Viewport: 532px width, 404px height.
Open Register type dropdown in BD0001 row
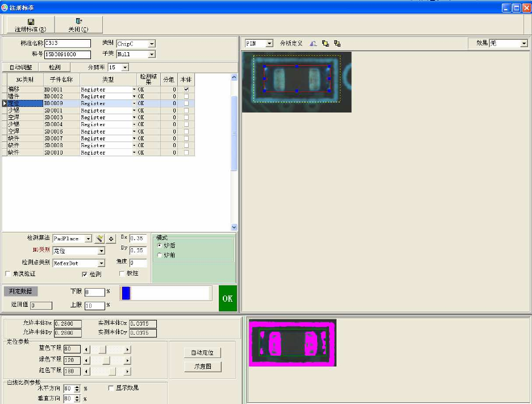point(134,90)
